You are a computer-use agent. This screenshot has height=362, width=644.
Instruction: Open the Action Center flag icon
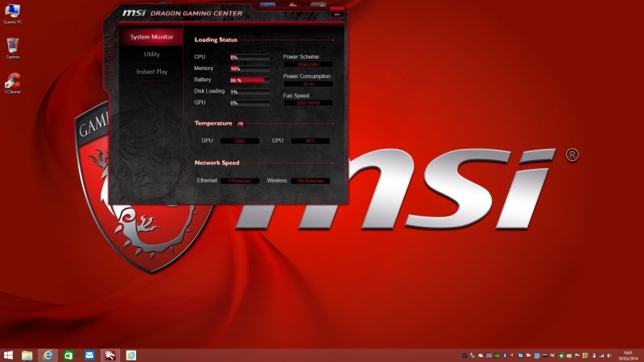577,356
